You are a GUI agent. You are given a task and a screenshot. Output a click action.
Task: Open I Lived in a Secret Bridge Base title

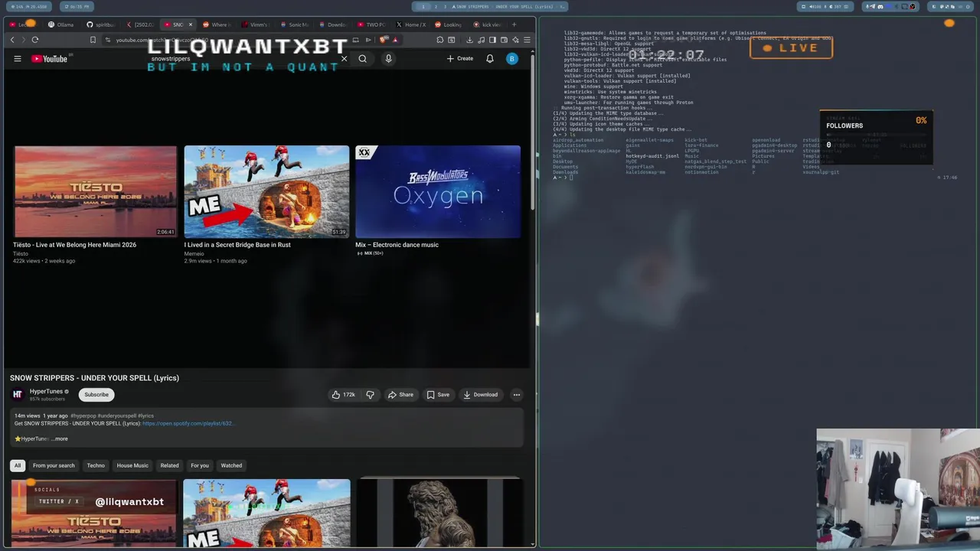click(237, 245)
